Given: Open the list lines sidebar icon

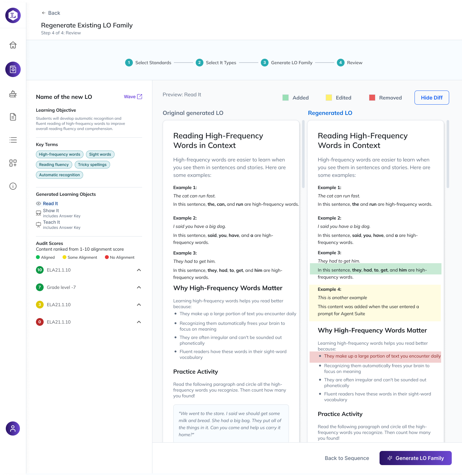Looking at the screenshot, I should [x=13, y=140].
